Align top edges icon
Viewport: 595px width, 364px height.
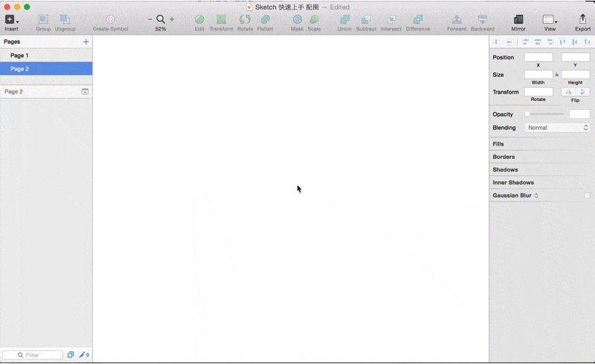[563, 42]
